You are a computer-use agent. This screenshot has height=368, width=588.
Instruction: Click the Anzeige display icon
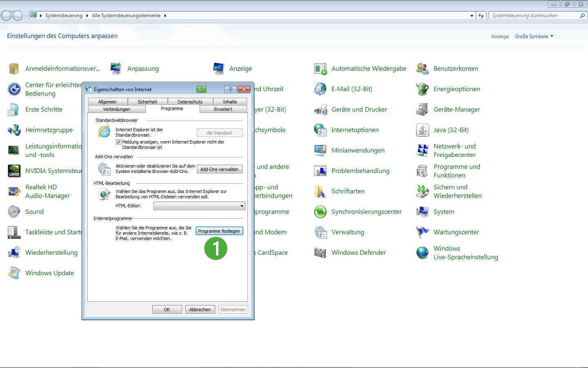(x=218, y=69)
